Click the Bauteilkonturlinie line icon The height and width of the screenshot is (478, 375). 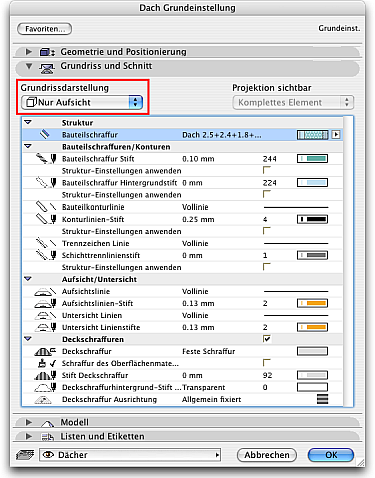(46, 207)
